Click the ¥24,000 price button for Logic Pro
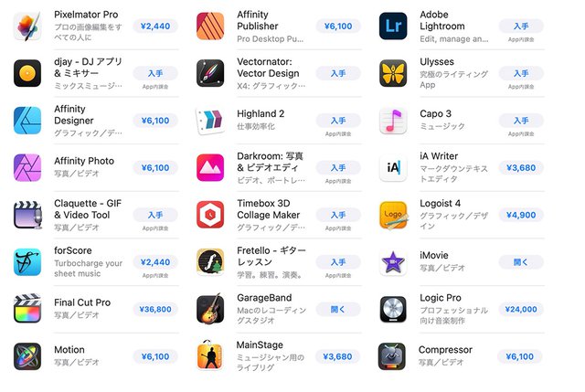This screenshot has height=392, width=585. (x=521, y=309)
